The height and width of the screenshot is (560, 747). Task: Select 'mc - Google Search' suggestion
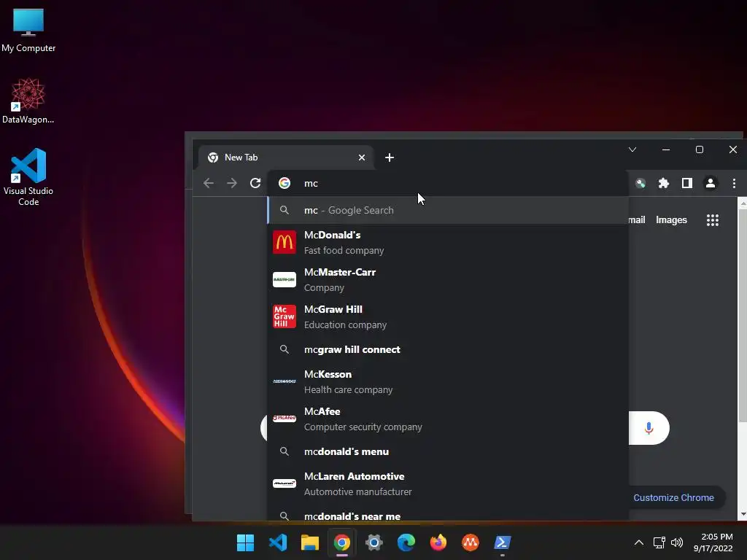(x=448, y=210)
